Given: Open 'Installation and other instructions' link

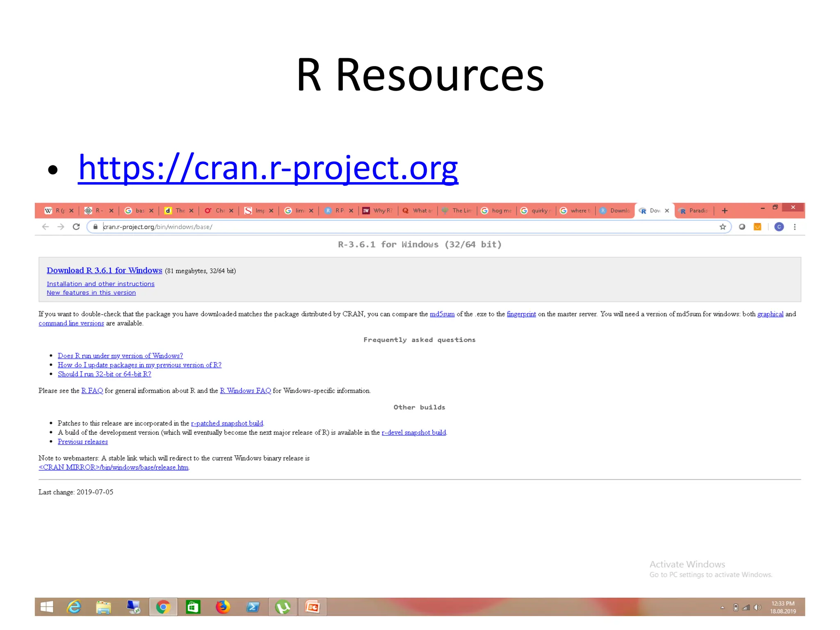Looking at the screenshot, I should (100, 284).
